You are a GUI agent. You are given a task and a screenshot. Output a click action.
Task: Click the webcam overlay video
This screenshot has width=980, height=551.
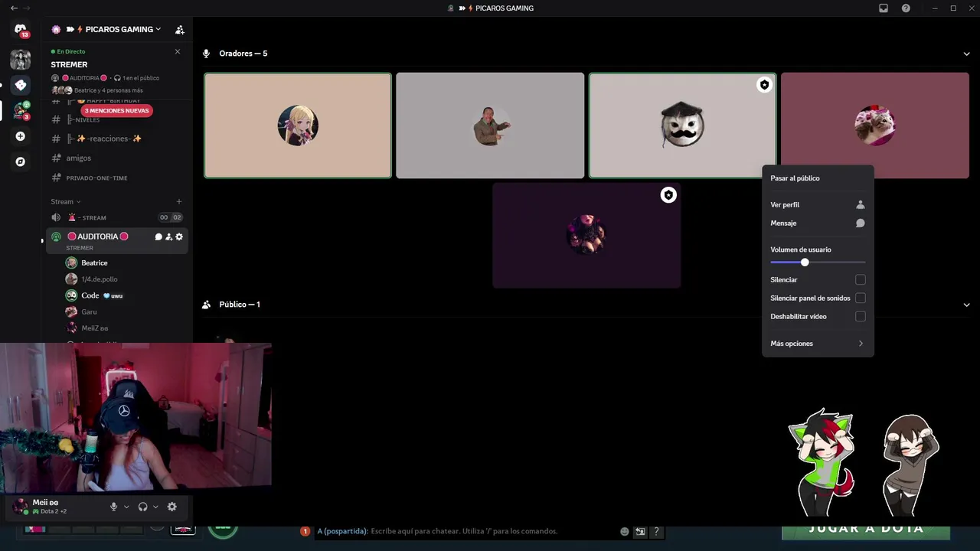[136, 416]
